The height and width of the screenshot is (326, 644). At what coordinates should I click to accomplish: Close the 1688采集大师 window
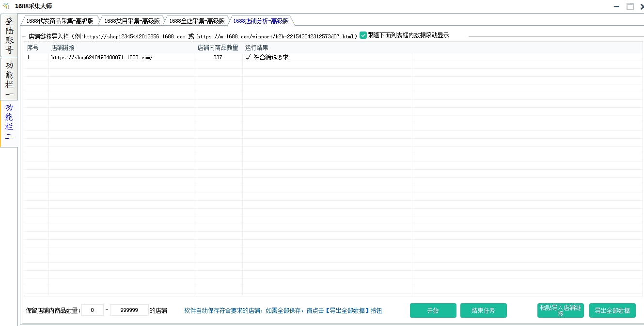[x=642, y=6]
